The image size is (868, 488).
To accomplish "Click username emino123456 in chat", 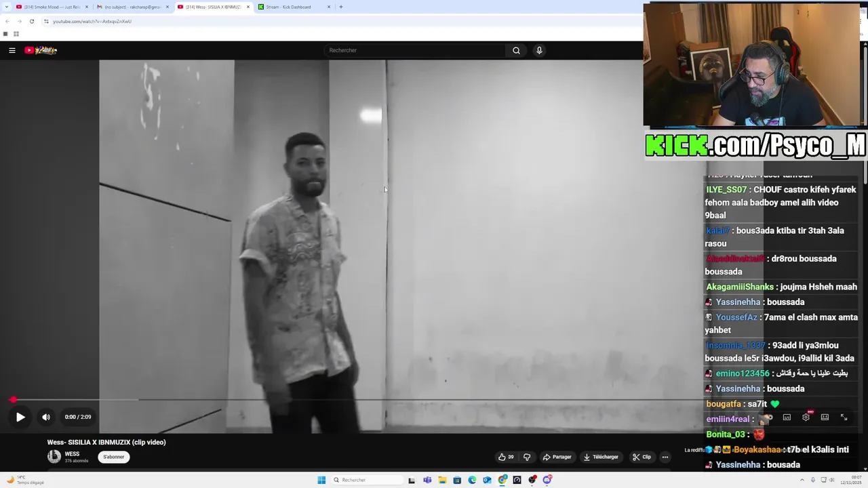I will pyautogui.click(x=743, y=373).
